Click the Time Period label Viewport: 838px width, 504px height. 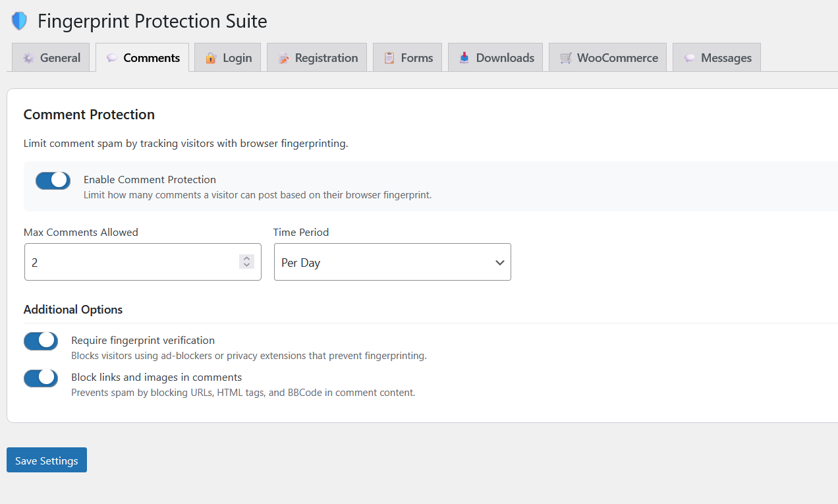[x=301, y=232]
